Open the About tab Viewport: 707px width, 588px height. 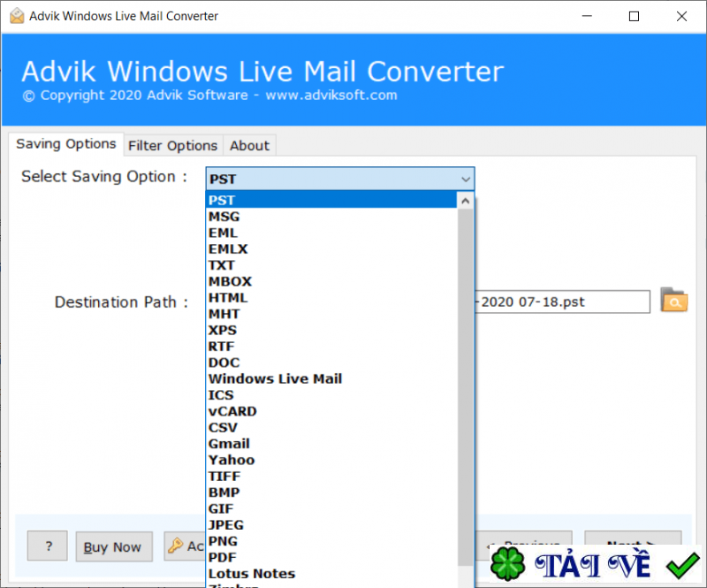(x=249, y=146)
